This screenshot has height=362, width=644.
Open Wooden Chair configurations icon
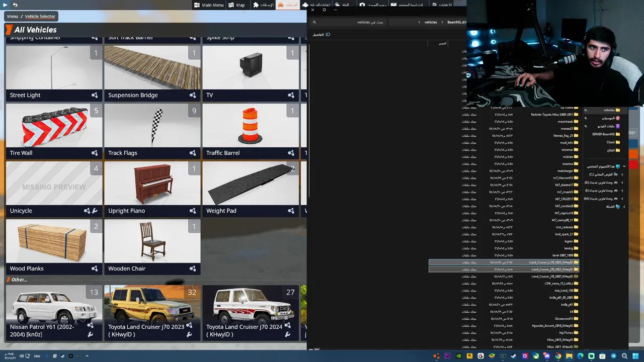(192, 268)
